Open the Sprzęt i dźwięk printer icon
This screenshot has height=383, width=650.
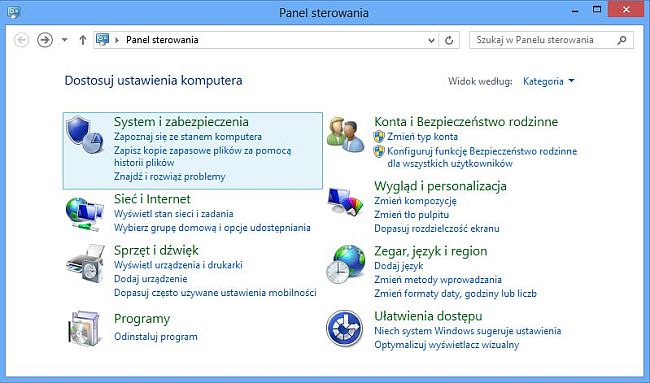(85, 264)
